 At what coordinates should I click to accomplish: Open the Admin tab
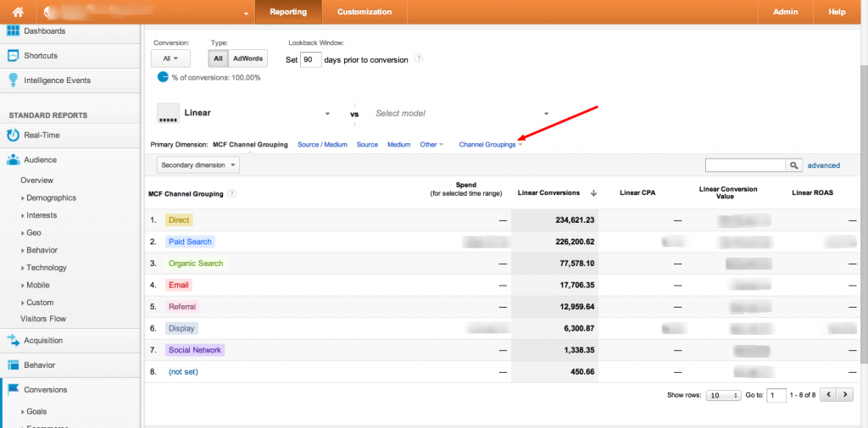point(785,12)
